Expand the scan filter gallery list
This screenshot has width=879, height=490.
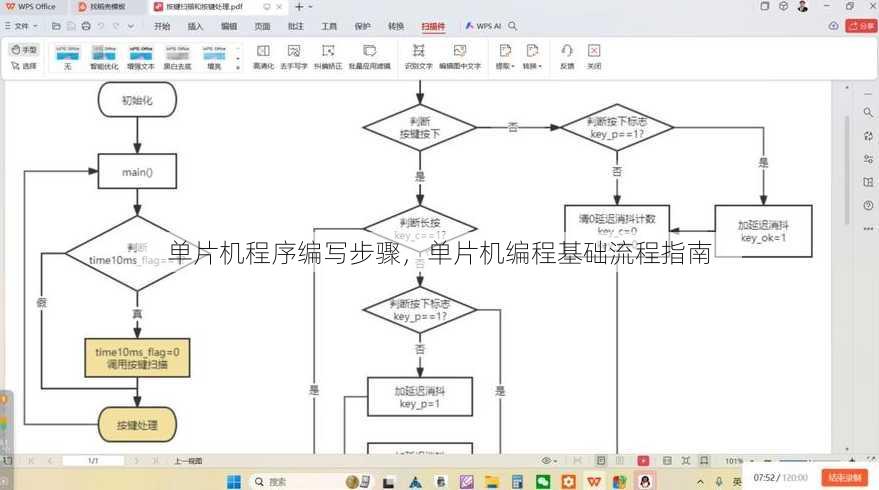238,67
